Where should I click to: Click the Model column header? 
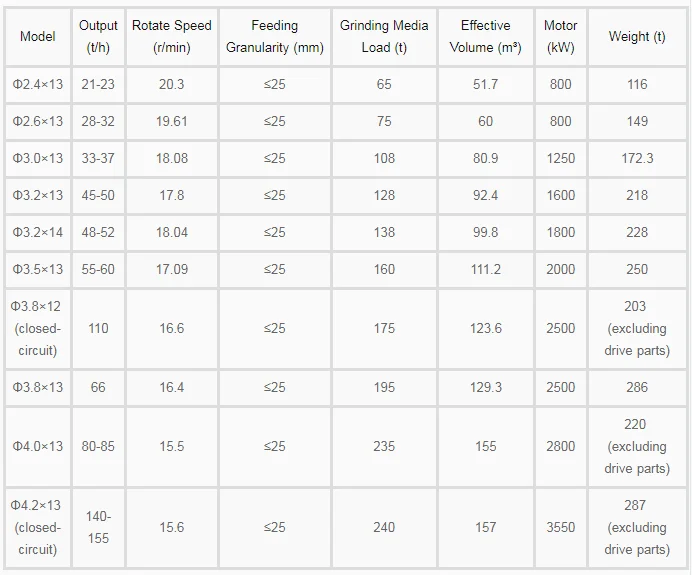(x=38, y=36)
